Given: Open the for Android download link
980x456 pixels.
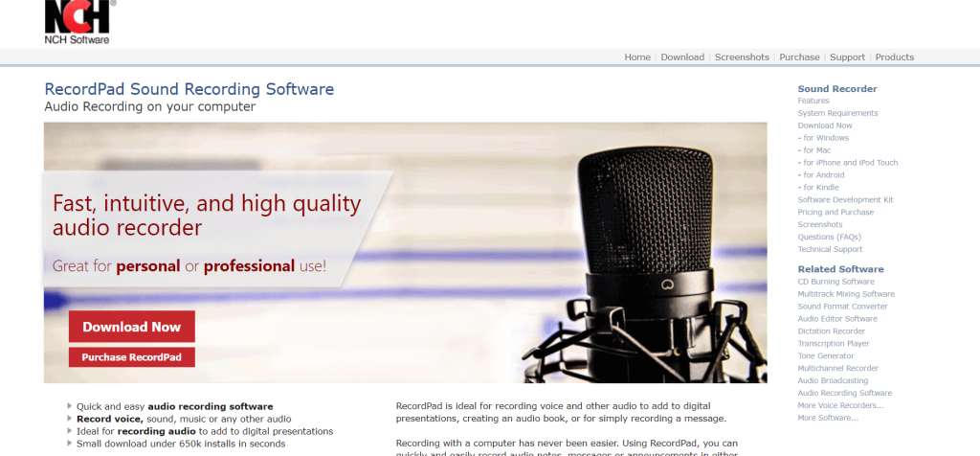Looking at the screenshot, I should pyautogui.click(x=820, y=175).
